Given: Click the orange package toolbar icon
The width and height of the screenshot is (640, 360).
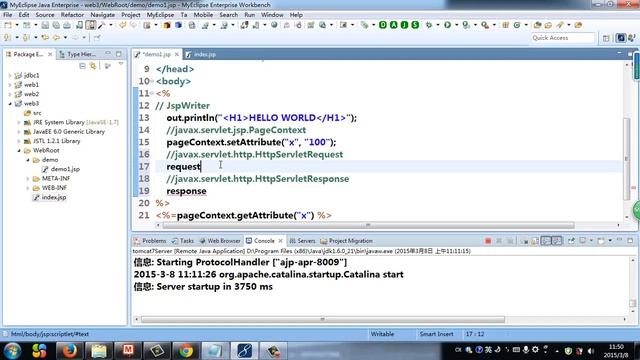Looking at the screenshot, I should pos(167,25).
